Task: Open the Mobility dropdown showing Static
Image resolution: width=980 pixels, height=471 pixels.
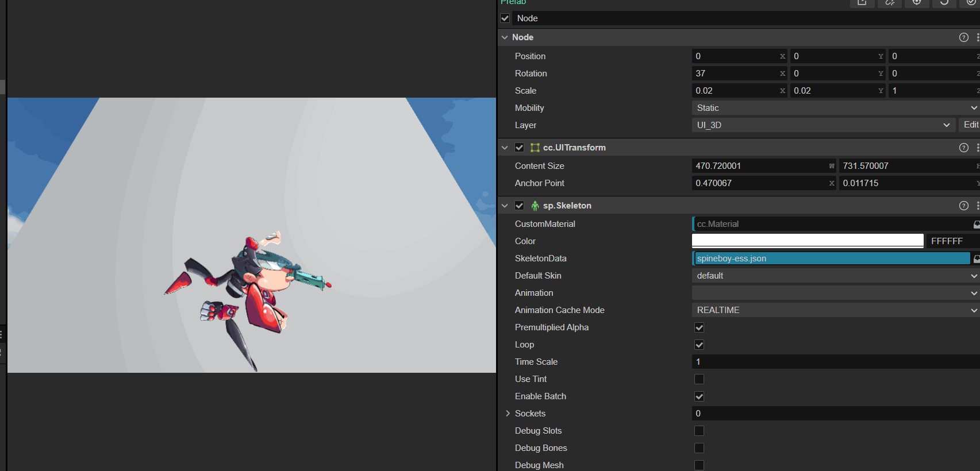Action: coord(836,108)
